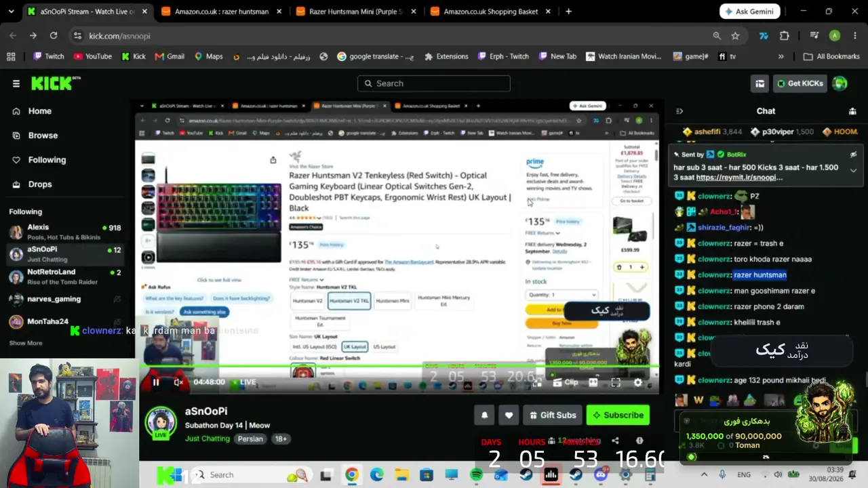Open the Clip creation tool
This screenshot has height=488, width=868.
click(x=564, y=382)
